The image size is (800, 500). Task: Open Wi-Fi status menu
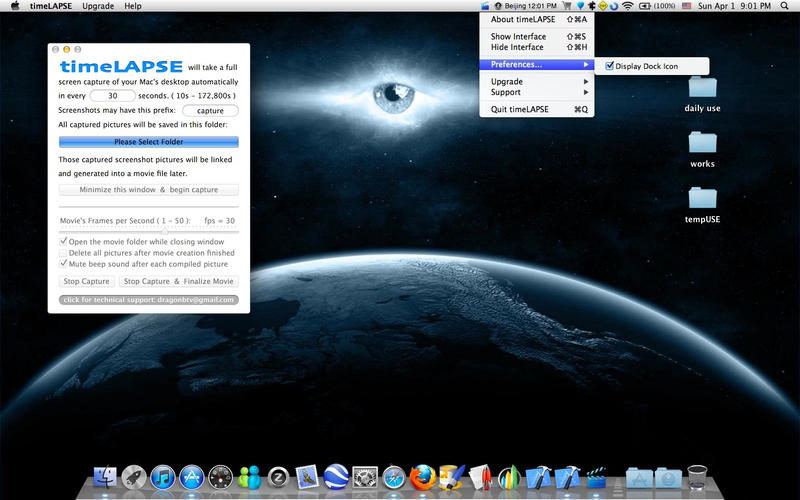pyautogui.click(x=628, y=6)
